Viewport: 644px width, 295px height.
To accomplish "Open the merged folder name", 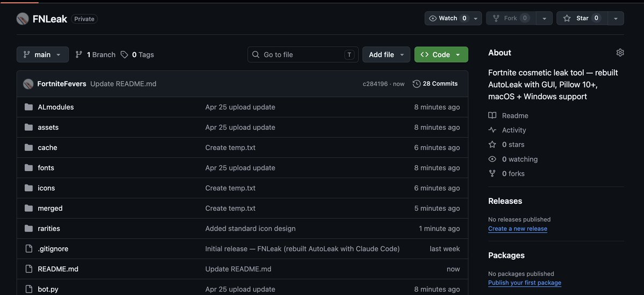I will pos(50,208).
